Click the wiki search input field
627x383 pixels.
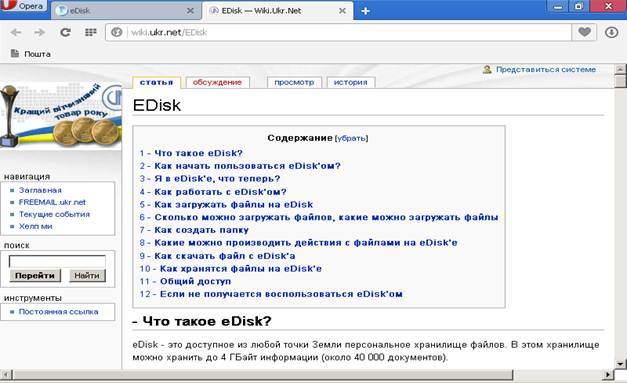(x=57, y=261)
